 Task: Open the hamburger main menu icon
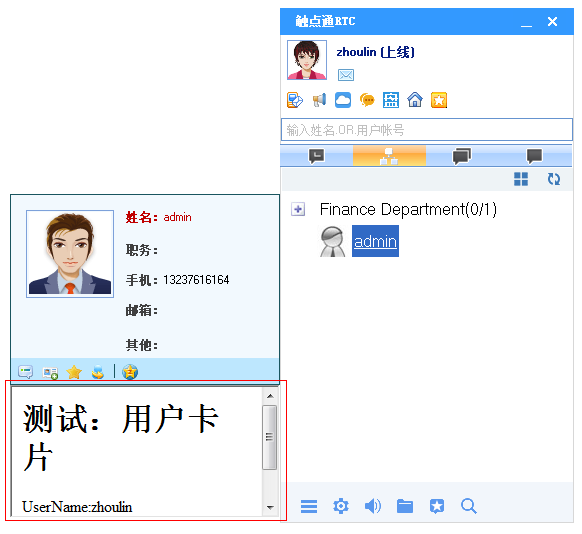point(309,506)
